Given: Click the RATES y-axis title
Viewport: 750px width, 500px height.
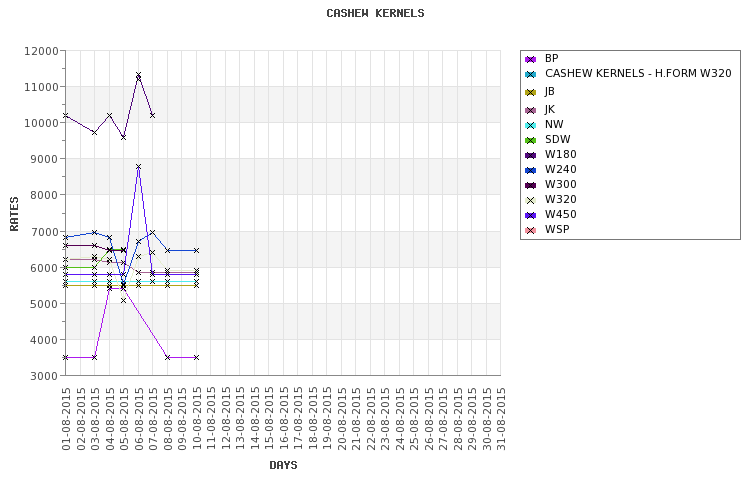Looking at the screenshot, I should click(14, 213).
